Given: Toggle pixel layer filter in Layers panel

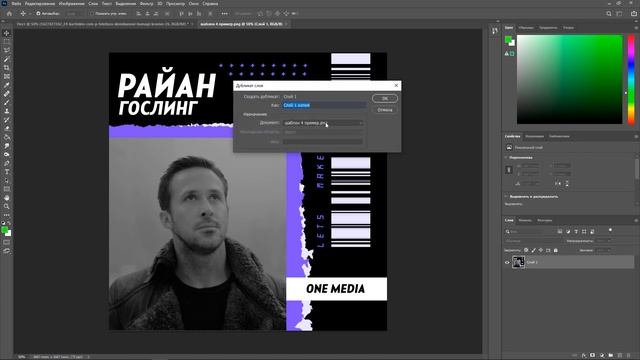Looking at the screenshot, I should point(560,231).
